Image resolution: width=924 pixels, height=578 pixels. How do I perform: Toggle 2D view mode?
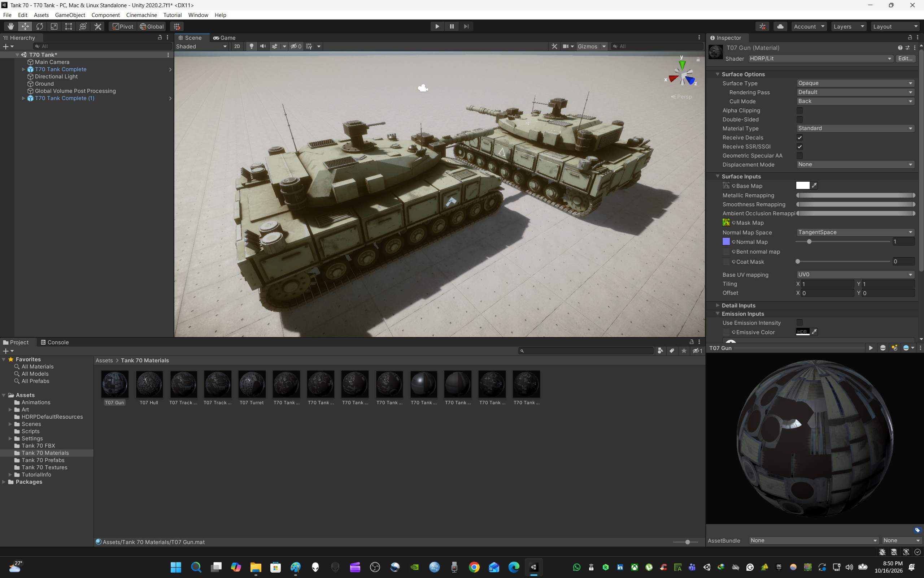(237, 46)
